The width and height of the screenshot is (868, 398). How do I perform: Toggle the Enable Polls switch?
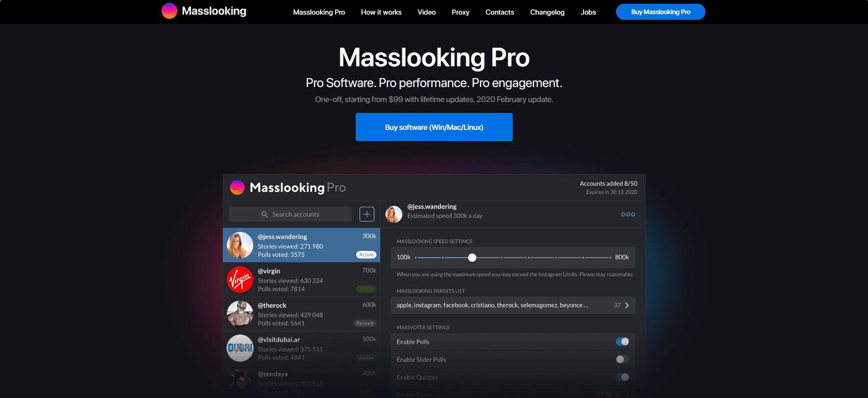(x=622, y=342)
